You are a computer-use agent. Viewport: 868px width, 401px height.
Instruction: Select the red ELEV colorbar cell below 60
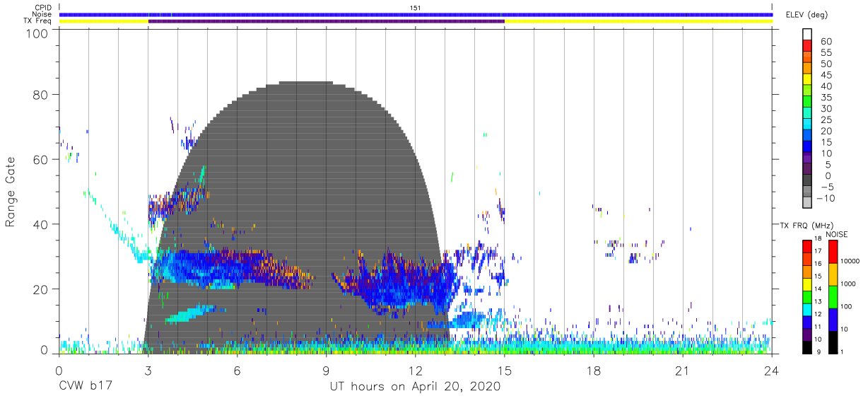click(x=807, y=46)
